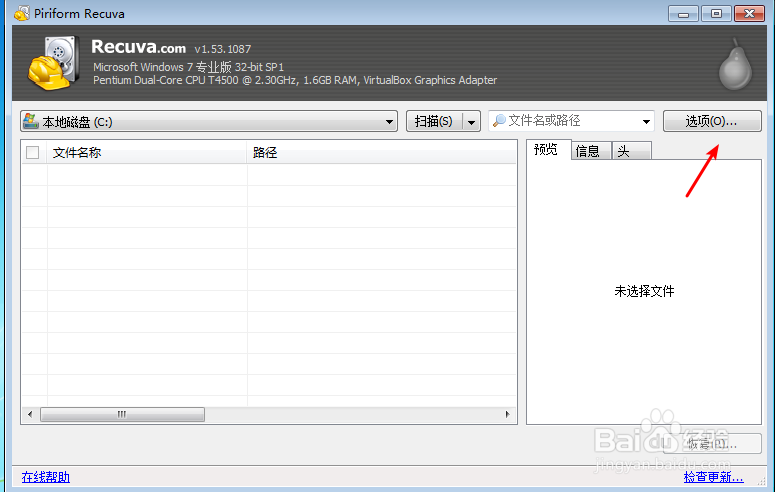Image resolution: width=775 pixels, height=492 pixels.
Task: Switch to the 头 tab
Action: [631, 151]
